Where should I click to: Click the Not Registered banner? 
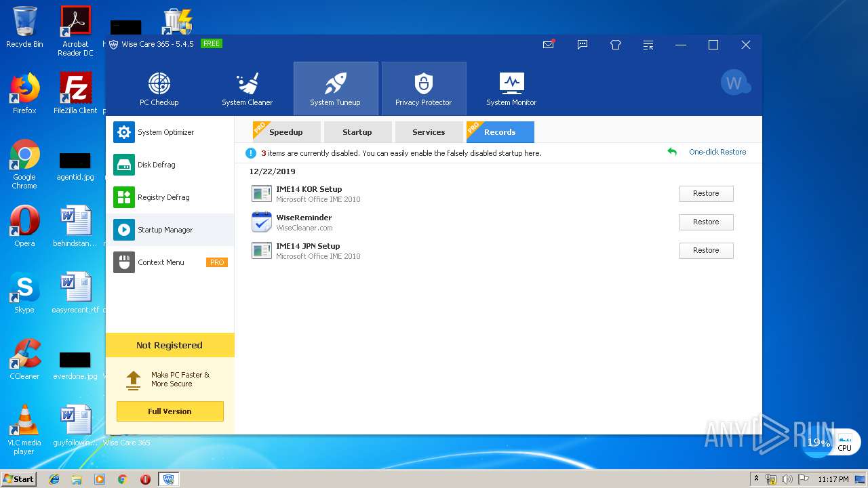coord(170,345)
